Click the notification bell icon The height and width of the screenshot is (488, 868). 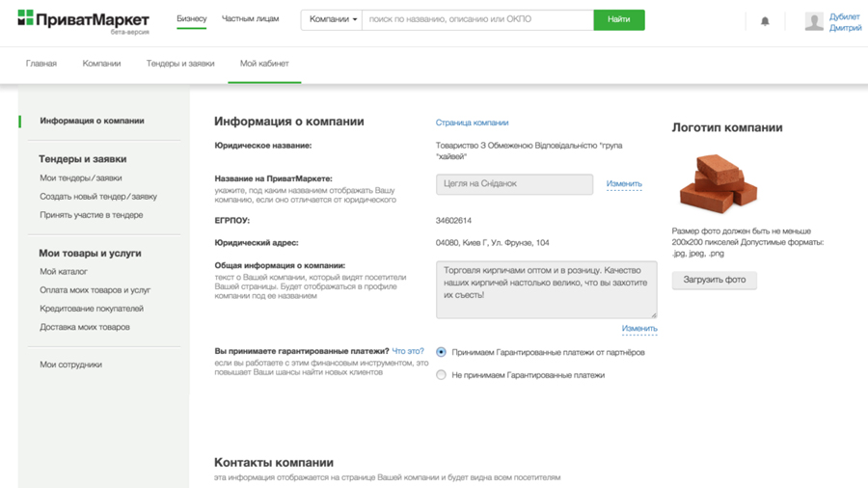tap(765, 20)
